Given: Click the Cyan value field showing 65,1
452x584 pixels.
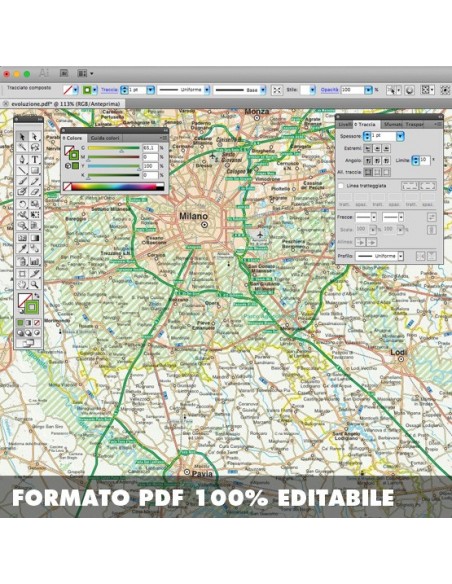Looking at the screenshot, I should (x=150, y=148).
